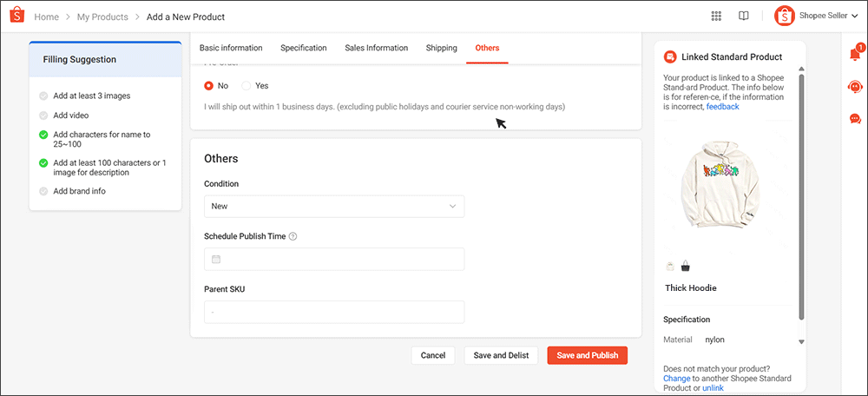Viewport: 868px width, 396px height.
Task: Click the Schedule Publish Time help icon
Action: (293, 236)
